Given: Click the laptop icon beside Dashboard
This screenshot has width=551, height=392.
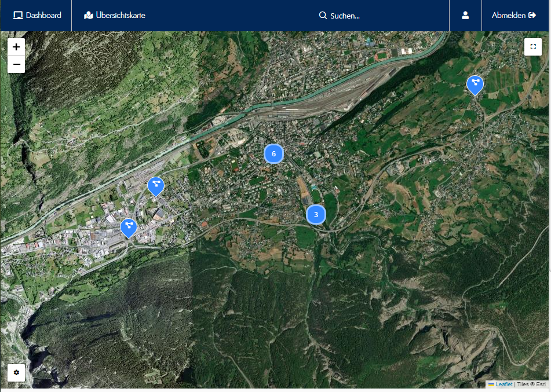Looking at the screenshot, I should 18,16.
